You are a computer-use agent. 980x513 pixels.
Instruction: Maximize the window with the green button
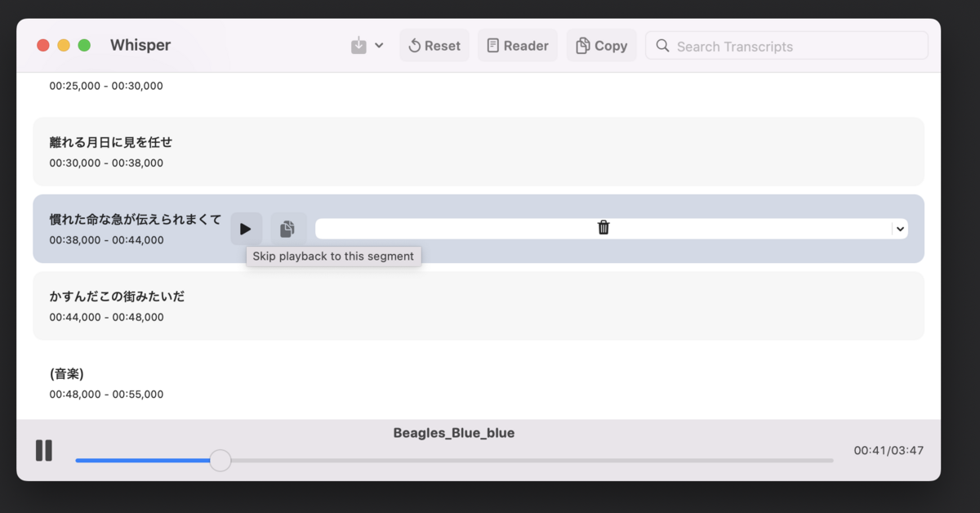(x=84, y=45)
